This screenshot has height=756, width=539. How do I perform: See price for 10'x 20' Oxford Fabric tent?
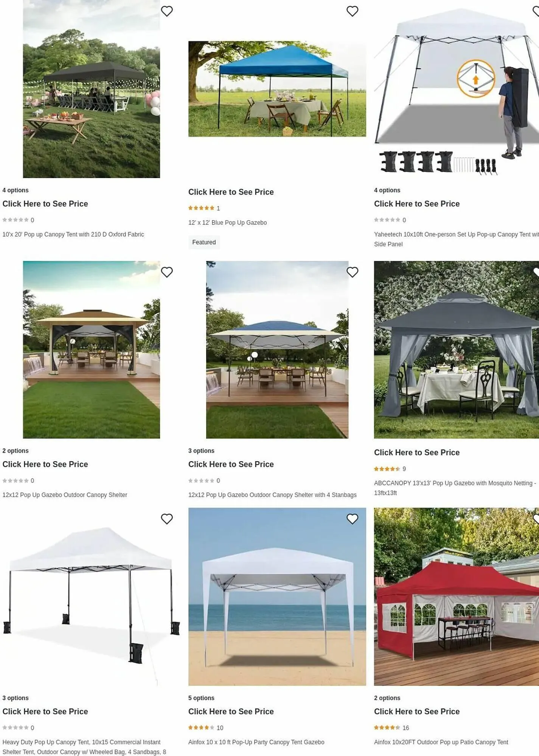pyautogui.click(x=45, y=204)
